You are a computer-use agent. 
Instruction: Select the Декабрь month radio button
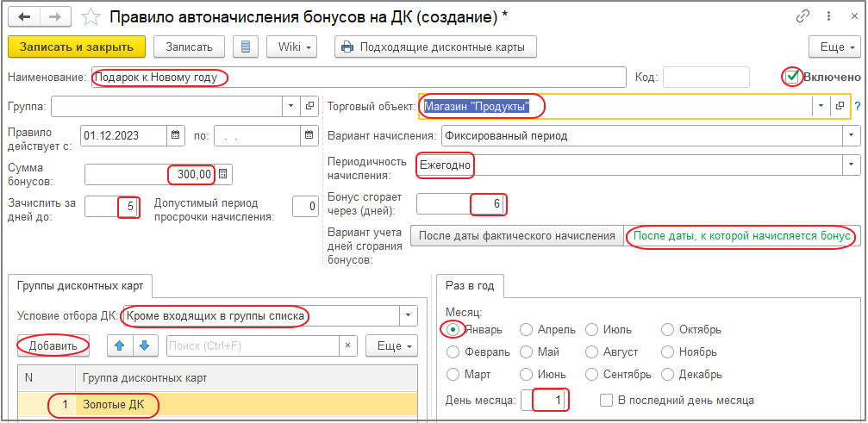click(669, 375)
